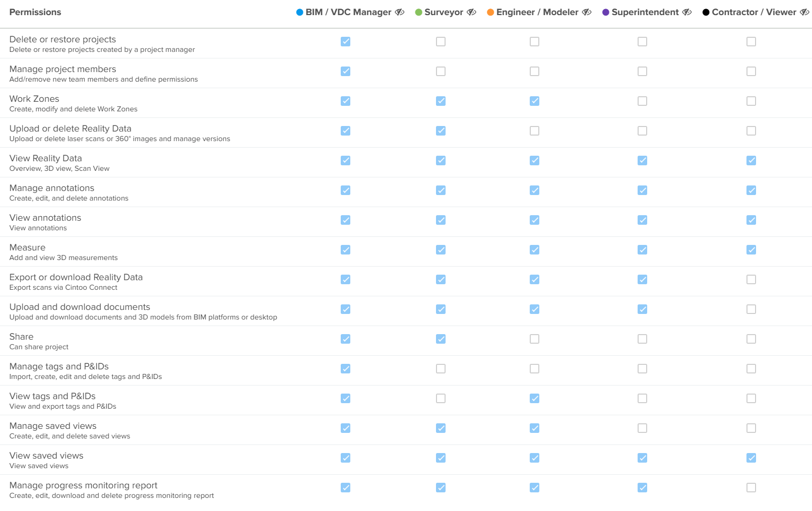This screenshot has height=511, width=812.
Task: Click the orange Engineer / Modeler color dot
Action: click(x=490, y=12)
